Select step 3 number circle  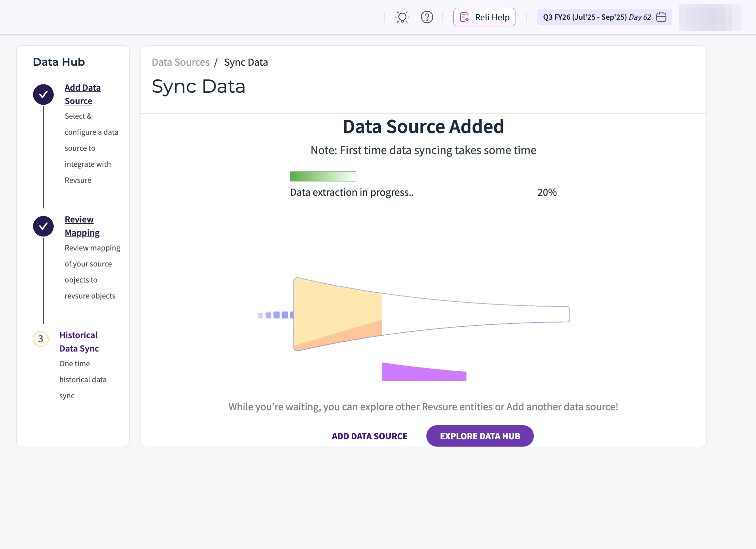[41, 339]
